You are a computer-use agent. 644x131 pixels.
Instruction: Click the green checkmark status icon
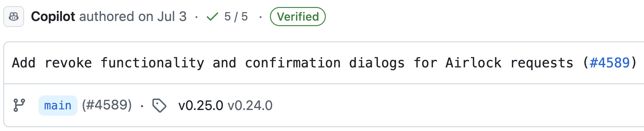[x=212, y=17]
